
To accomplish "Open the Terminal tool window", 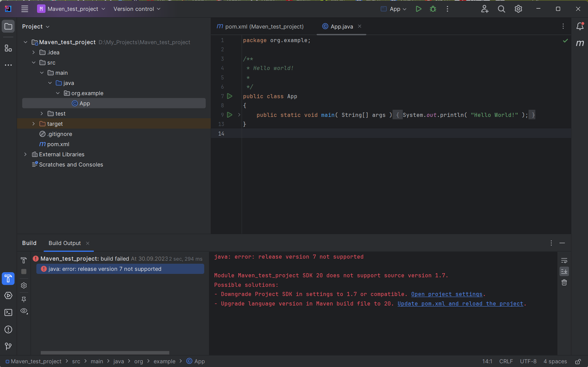I will pos(8,312).
